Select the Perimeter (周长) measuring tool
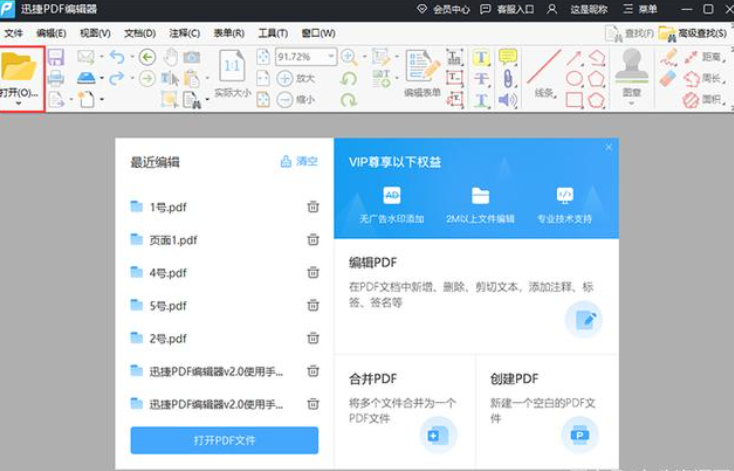Screen dimensions: 734x471 (703, 78)
